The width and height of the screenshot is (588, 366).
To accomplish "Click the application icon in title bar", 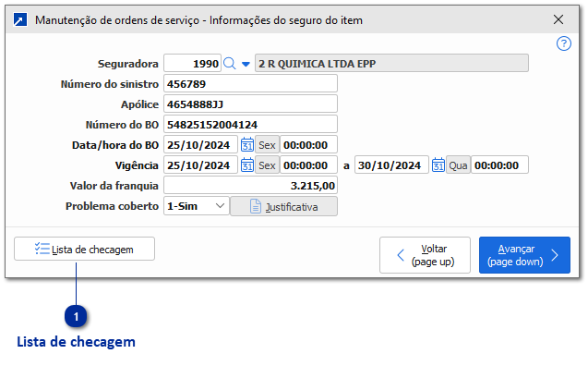I will (x=20, y=19).
